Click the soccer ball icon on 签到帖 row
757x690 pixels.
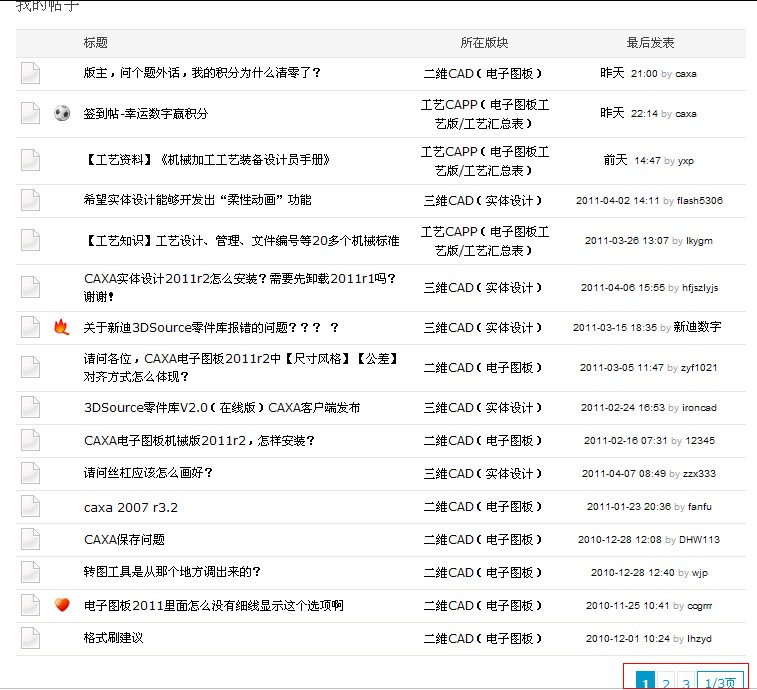click(62, 113)
